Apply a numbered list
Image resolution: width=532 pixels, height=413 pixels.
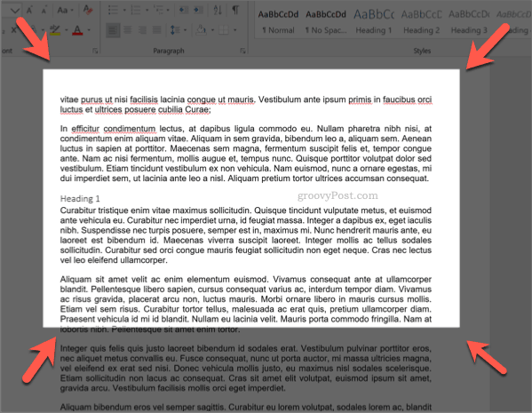(136, 10)
